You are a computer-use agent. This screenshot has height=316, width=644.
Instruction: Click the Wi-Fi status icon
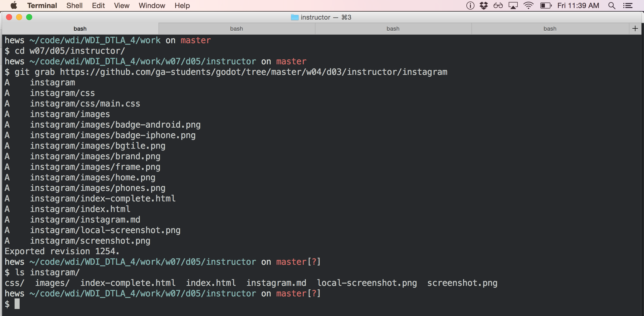(x=528, y=6)
